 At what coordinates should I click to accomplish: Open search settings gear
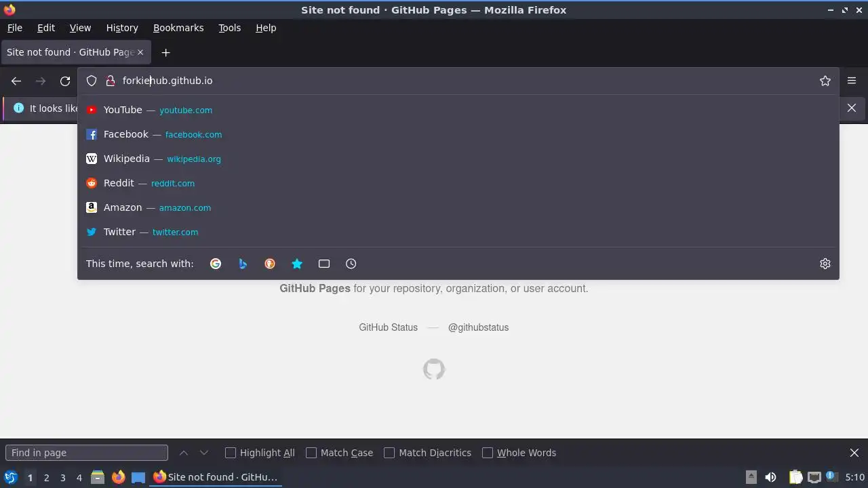[825, 264]
